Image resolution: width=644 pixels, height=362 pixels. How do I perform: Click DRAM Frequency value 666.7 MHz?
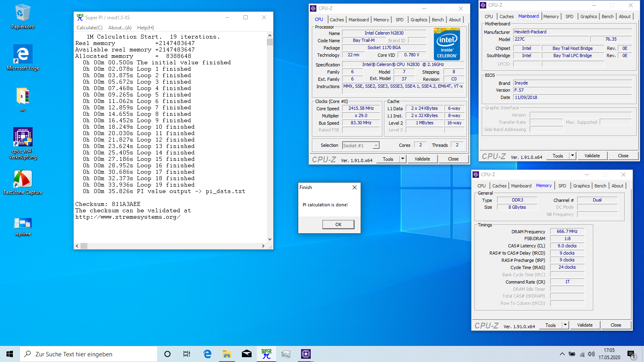[x=567, y=231]
